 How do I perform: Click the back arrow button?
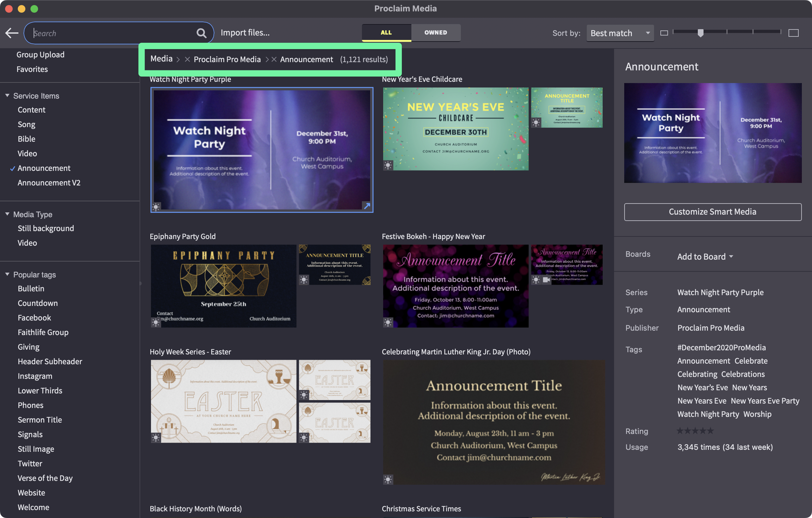click(12, 33)
